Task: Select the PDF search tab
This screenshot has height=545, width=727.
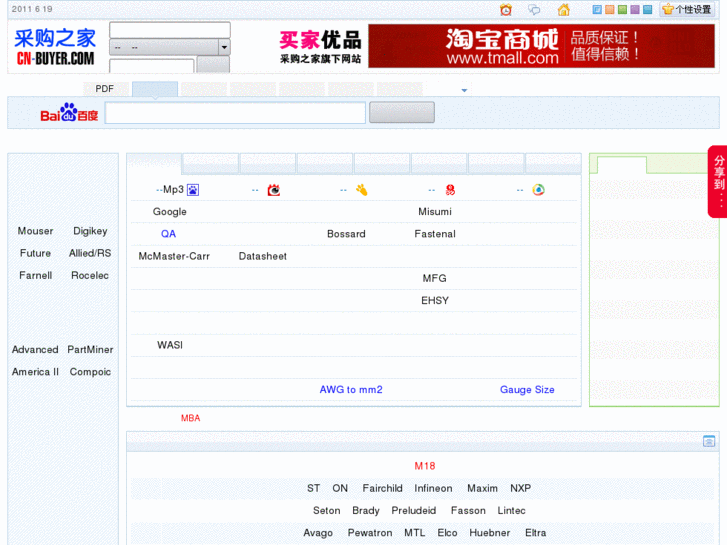Action: click(x=105, y=89)
